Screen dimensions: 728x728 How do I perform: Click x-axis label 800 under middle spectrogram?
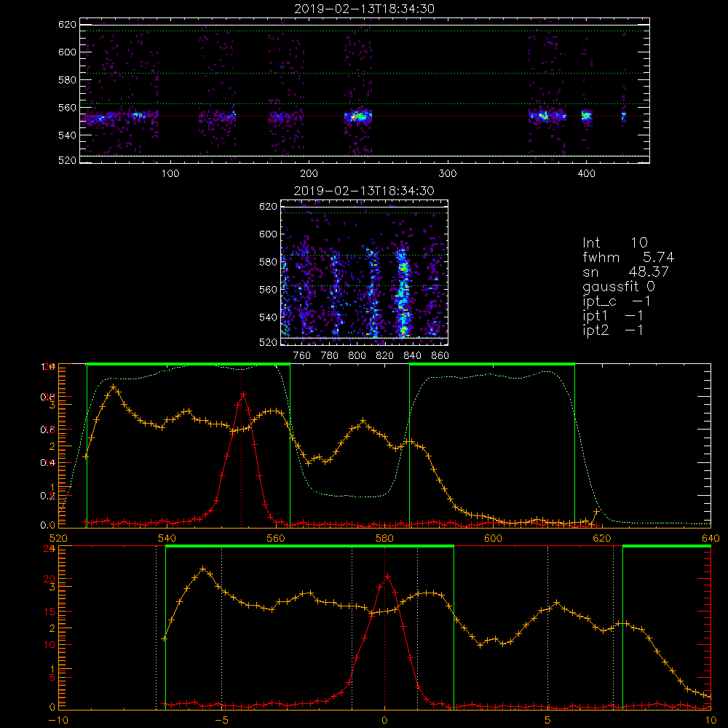[x=357, y=355]
